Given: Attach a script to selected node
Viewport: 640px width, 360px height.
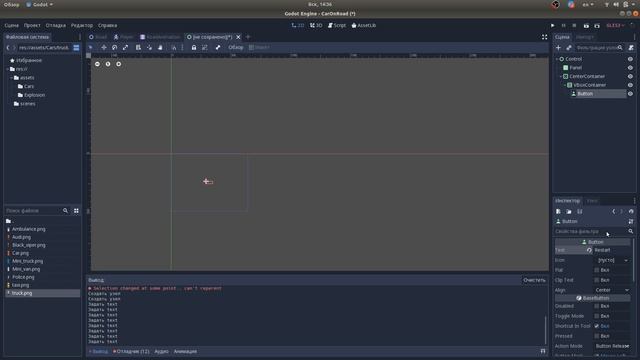Looking at the screenshot, I should pos(631,48).
